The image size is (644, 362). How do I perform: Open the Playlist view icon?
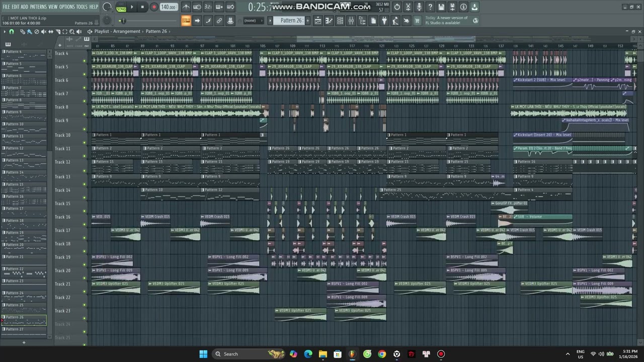317,21
